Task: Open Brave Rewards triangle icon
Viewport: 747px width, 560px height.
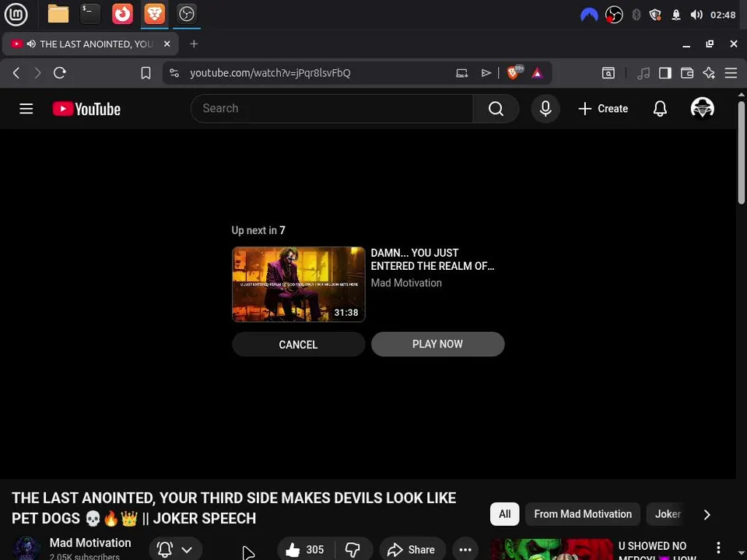Action: pos(537,73)
